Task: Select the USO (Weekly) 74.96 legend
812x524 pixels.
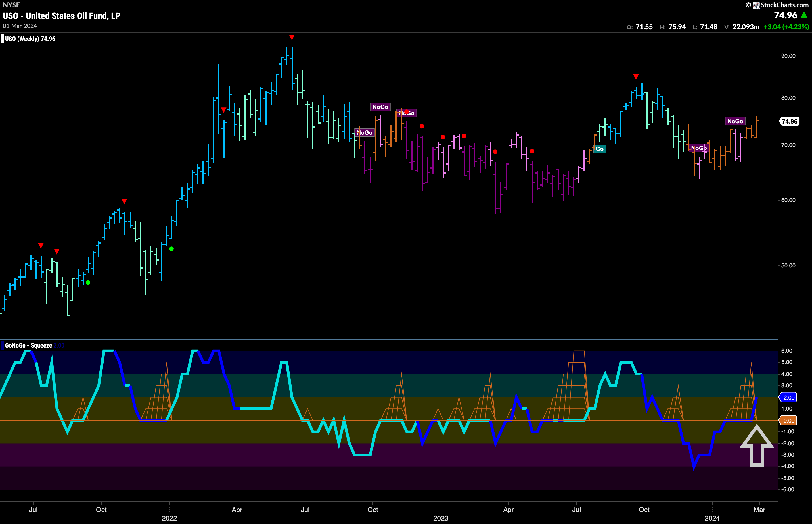Action: [29, 39]
